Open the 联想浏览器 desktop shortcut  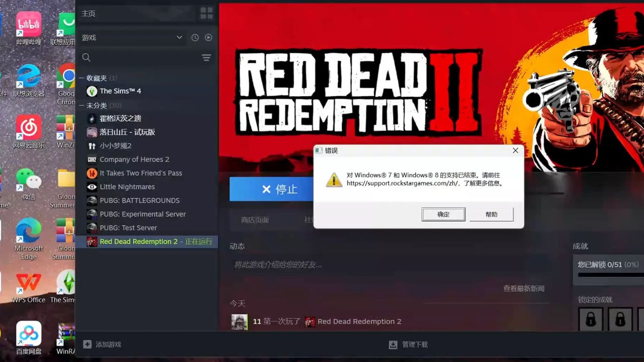[x=29, y=80]
